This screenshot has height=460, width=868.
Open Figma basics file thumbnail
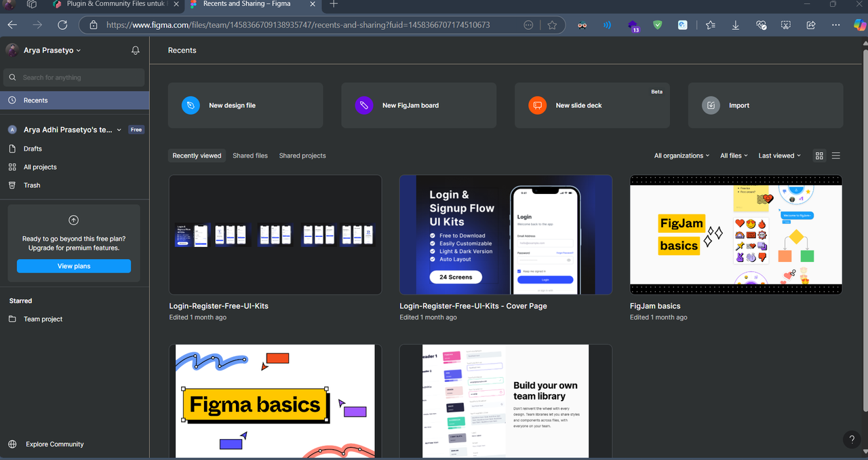pyautogui.click(x=275, y=401)
